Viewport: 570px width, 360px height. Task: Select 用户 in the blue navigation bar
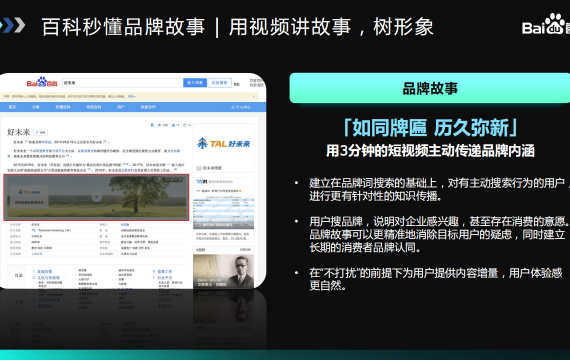click(x=121, y=107)
